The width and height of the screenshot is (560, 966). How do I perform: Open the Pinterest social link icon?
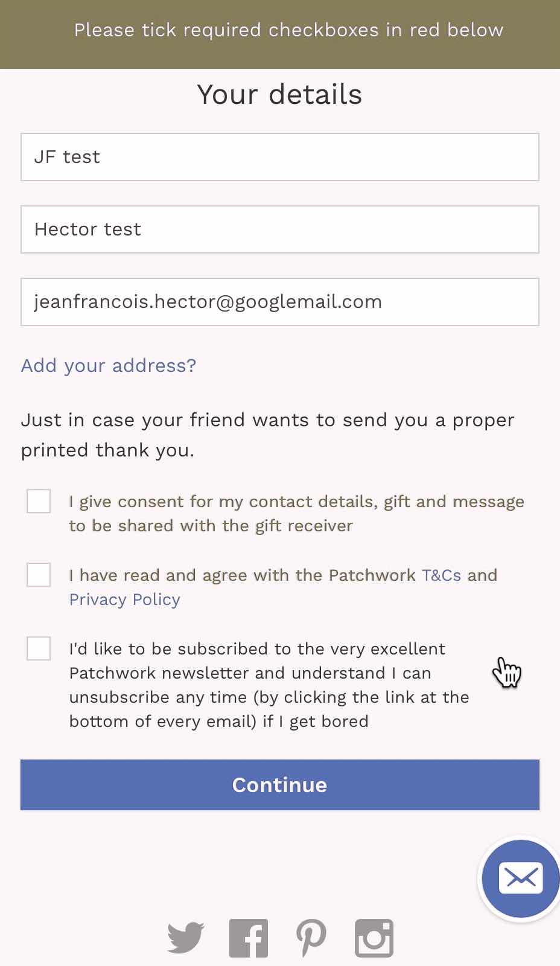coord(311,938)
